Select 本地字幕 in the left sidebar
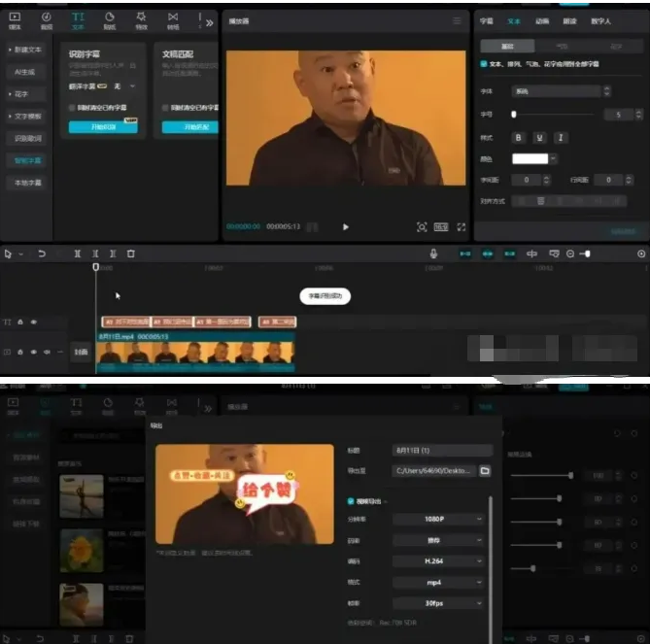Image resolution: width=650 pixels, height=644 pixels. (x=25, y=183)
